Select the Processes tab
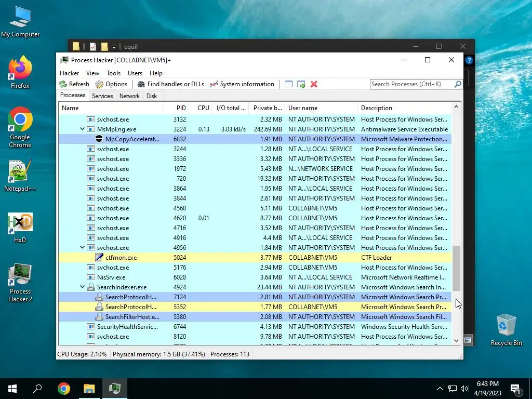The width and height of the screenshot is (532, 399). click(73, 96)
